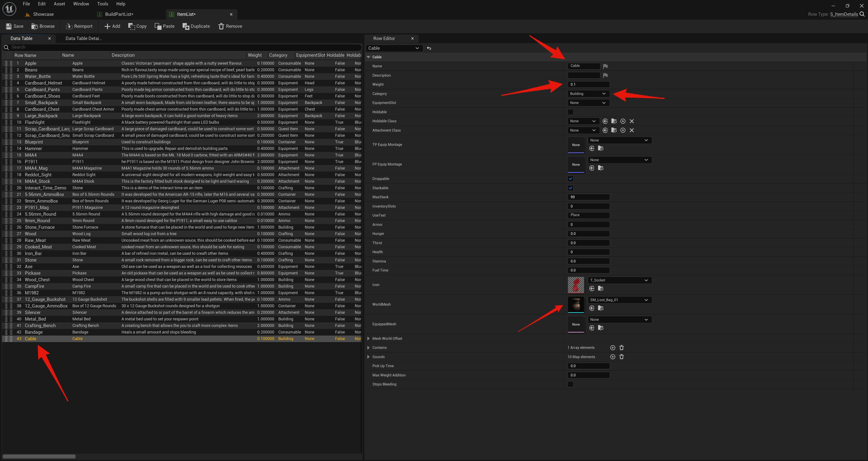Image resolution: width=868 pixels, height=461 pixels.
Task: Click the MaxStack value input field
Action: click(x=588, y=197)
